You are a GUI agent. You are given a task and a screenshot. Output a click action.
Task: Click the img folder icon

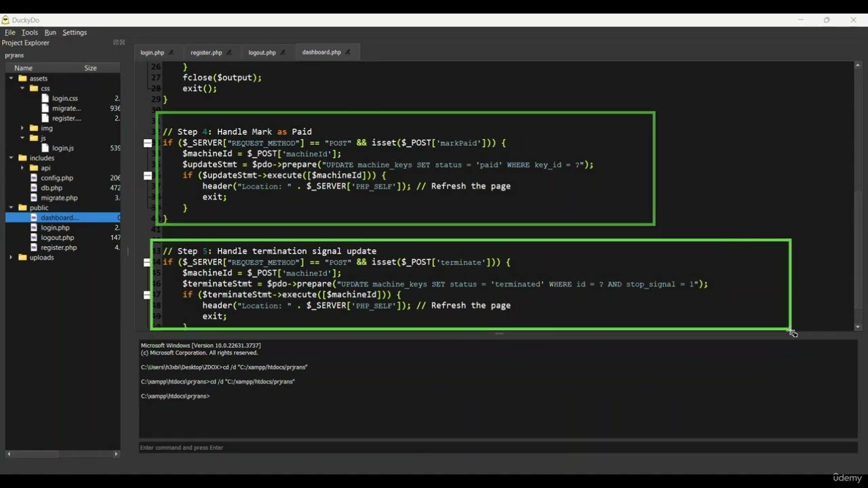coord(34,128)
